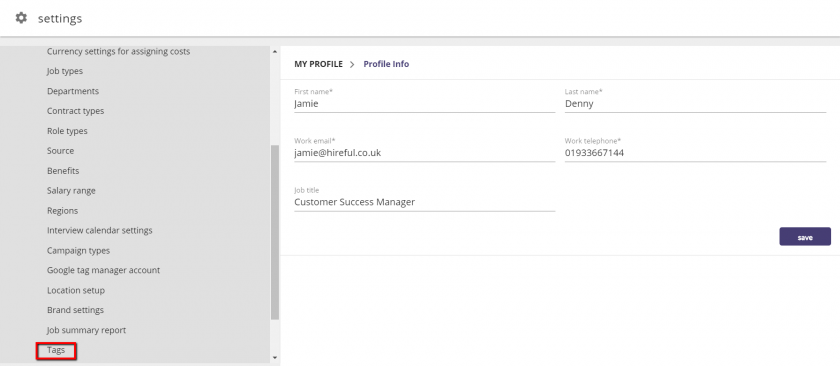Screen dimensions: 840x366
Task: Select the Source menu entry
Action: 61,151
